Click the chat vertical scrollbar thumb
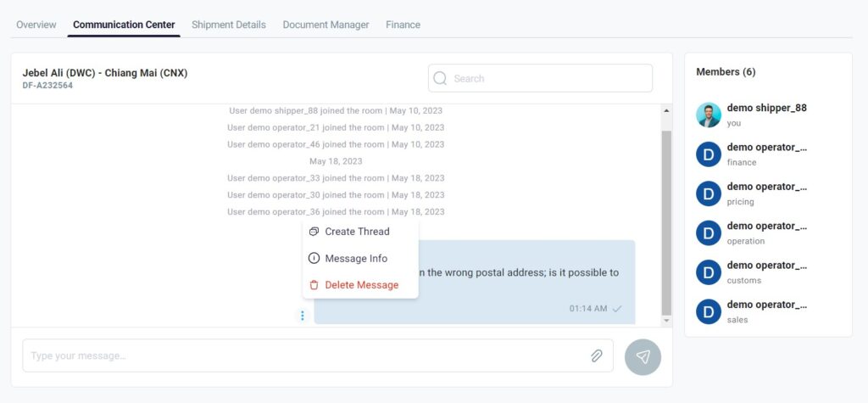This screenshot has width=868, height=403. (x=666, y=223)
